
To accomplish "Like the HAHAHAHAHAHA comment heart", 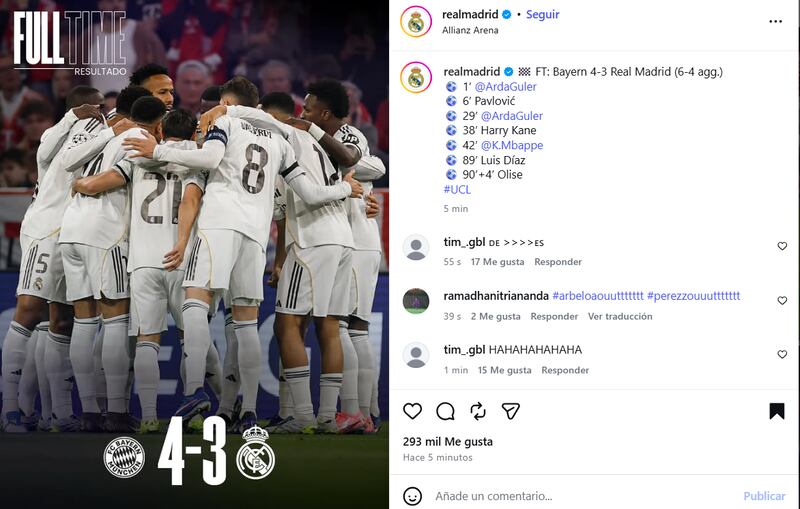I will click(782, 354).
